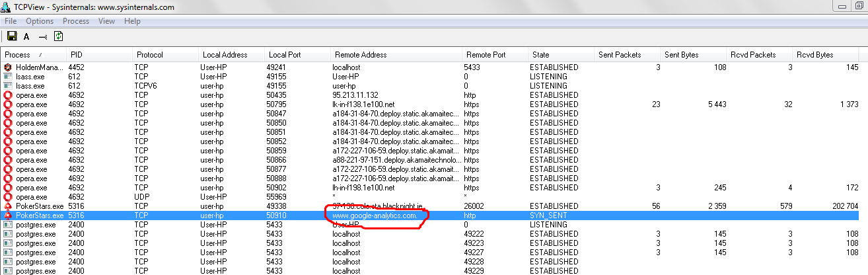The width and height of the screenshot is (868, 275).
Task: Click the UDP protocol cell
Action: click(141, 197)
